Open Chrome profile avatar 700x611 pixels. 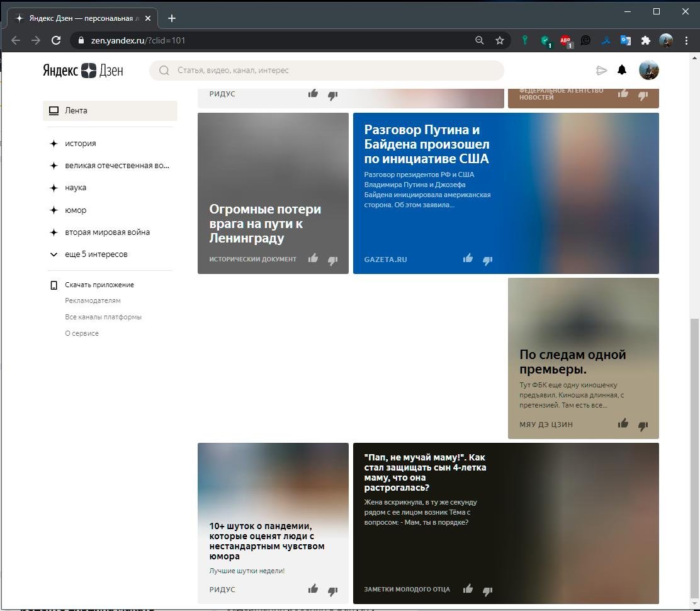666,41
